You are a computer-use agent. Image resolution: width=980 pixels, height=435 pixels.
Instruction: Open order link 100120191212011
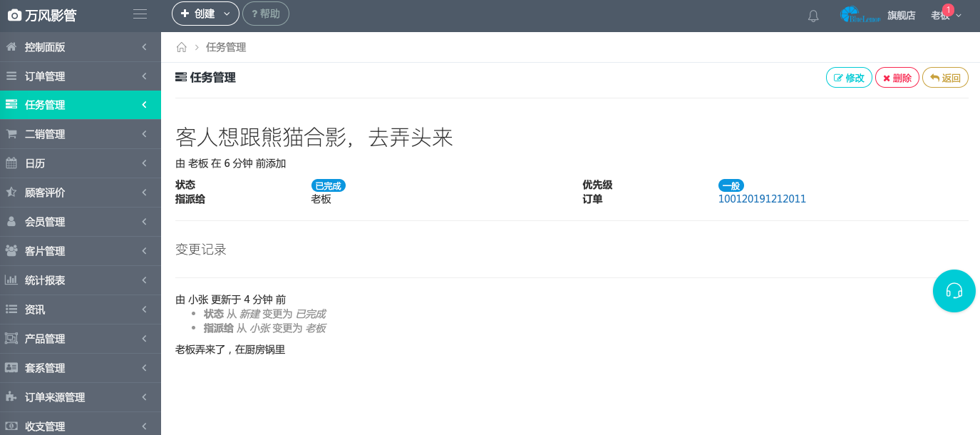click(x=762, y=199)
